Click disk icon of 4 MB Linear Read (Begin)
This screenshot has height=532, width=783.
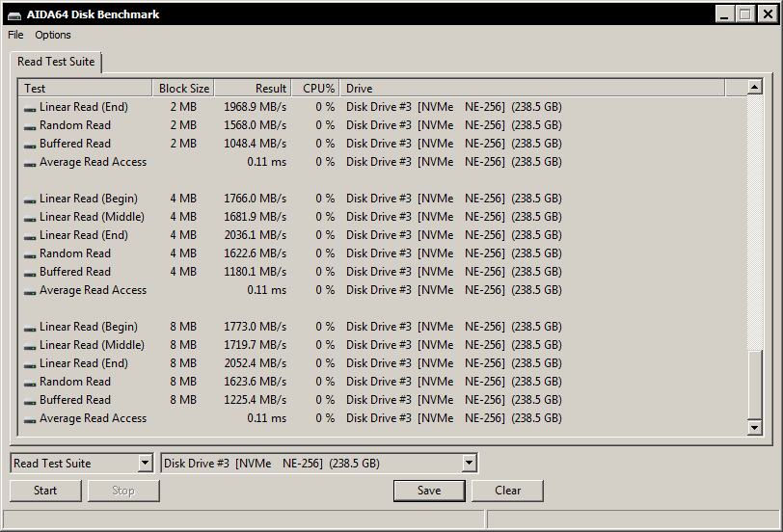30,199
